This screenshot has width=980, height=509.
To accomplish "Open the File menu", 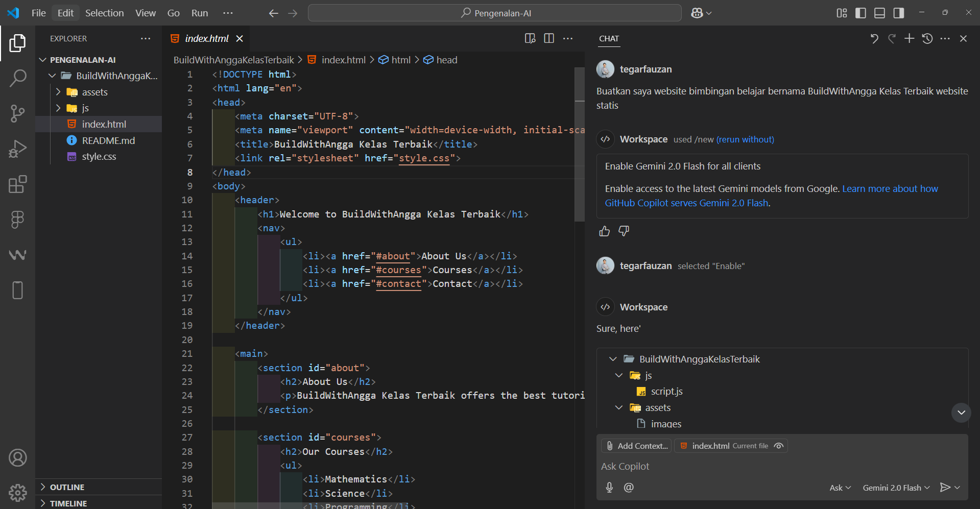I will [x=39, y=13].
